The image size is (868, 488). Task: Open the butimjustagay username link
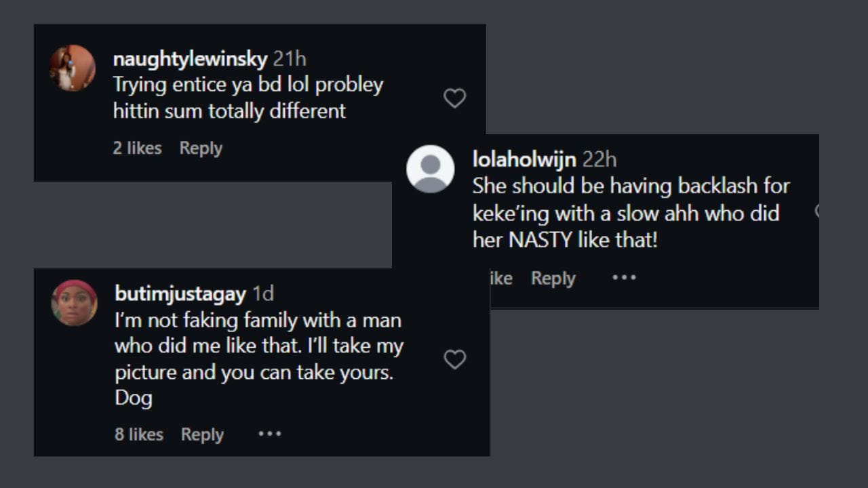click(x=180, y=293)
